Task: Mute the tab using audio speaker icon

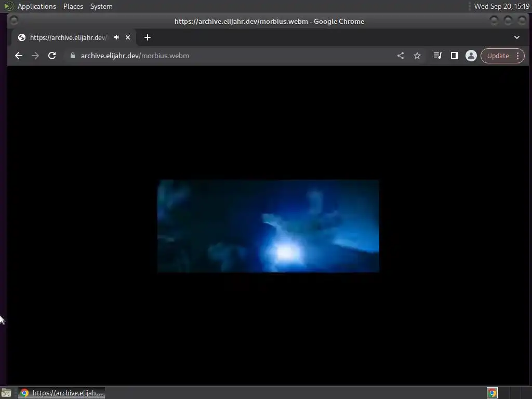Action: (117, 37)
